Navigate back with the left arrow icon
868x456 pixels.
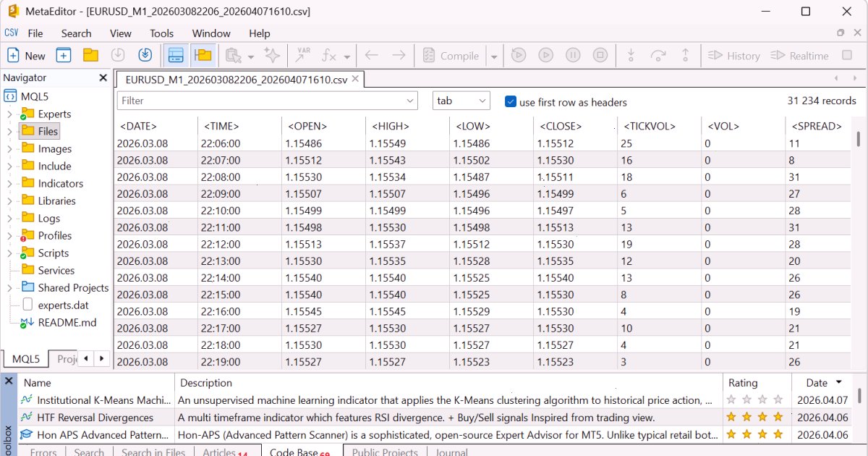(372, 56)
